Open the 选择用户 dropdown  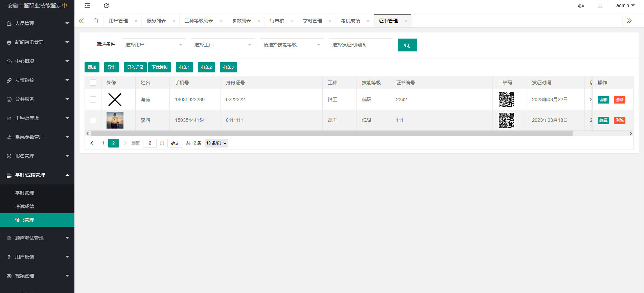154,45
